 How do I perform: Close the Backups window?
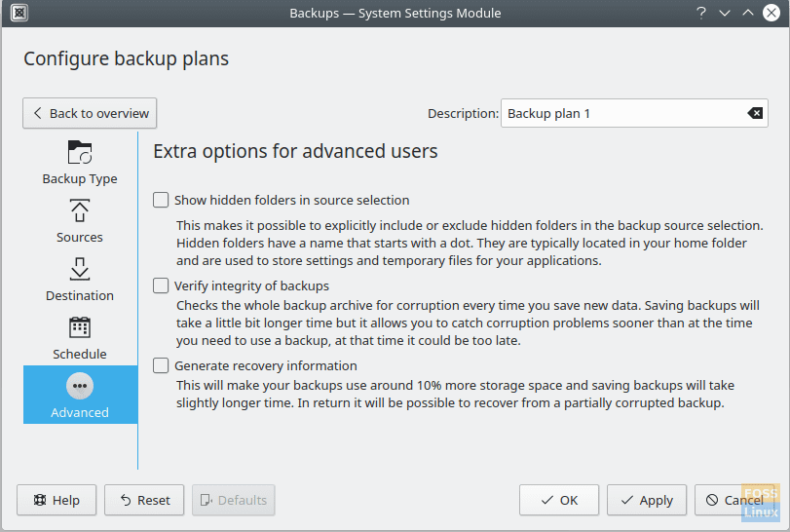(771, 13)
